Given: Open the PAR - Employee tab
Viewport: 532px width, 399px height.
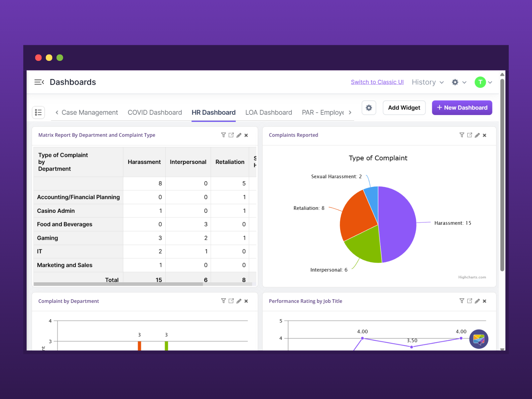Looking at the screenshot, I should point(323,112).
